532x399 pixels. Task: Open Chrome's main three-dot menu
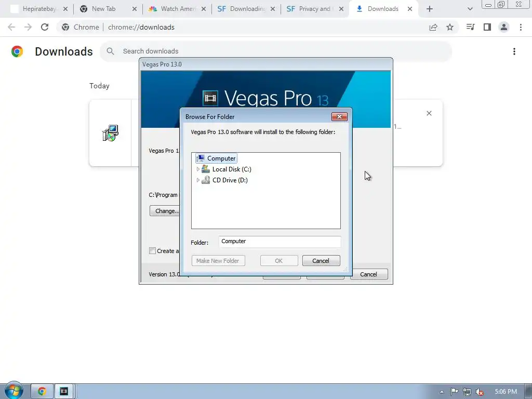click(521, 27)
